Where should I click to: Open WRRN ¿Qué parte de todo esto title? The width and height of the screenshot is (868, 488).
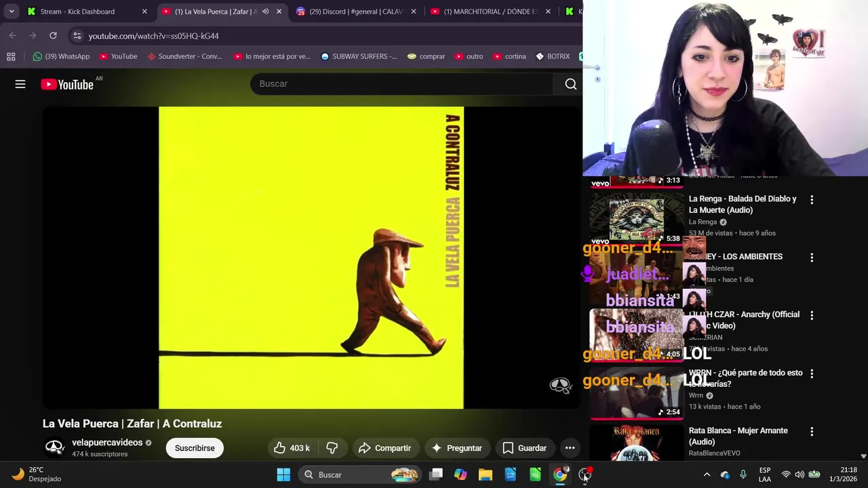[745, 378]
